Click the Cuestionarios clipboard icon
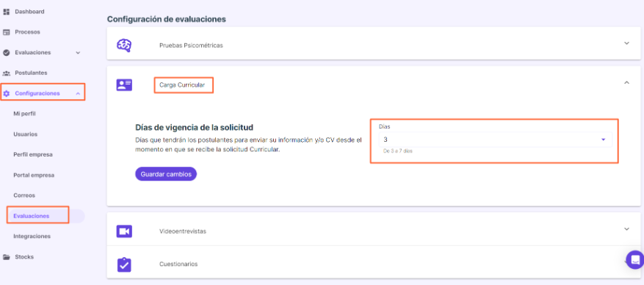Image resolution: width=644 pixels, height=285 pixels. tap(124, 264)
